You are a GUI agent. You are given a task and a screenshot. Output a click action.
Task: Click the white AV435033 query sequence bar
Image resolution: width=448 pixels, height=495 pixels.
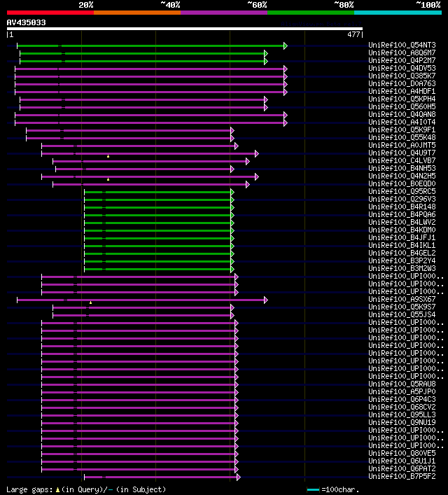(185, 29)
